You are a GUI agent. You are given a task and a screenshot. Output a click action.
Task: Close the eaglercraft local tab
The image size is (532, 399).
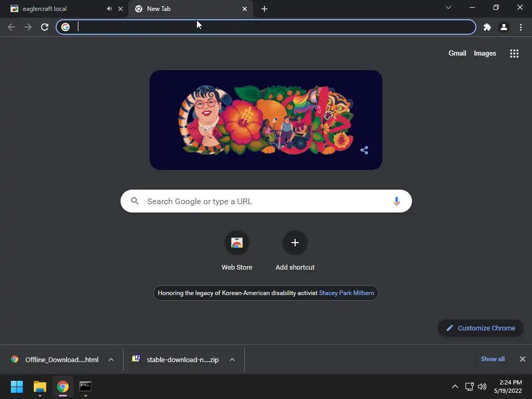point(121,9)
